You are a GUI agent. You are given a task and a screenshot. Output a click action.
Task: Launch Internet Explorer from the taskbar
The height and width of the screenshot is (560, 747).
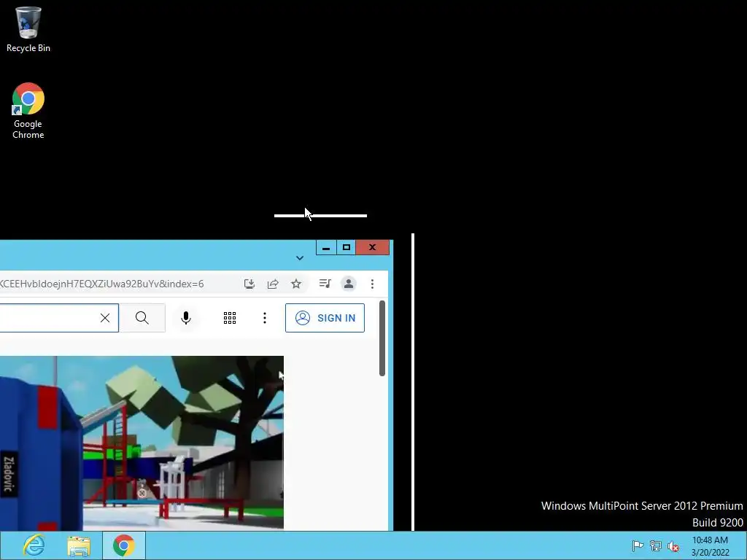(x=34, y=545)
